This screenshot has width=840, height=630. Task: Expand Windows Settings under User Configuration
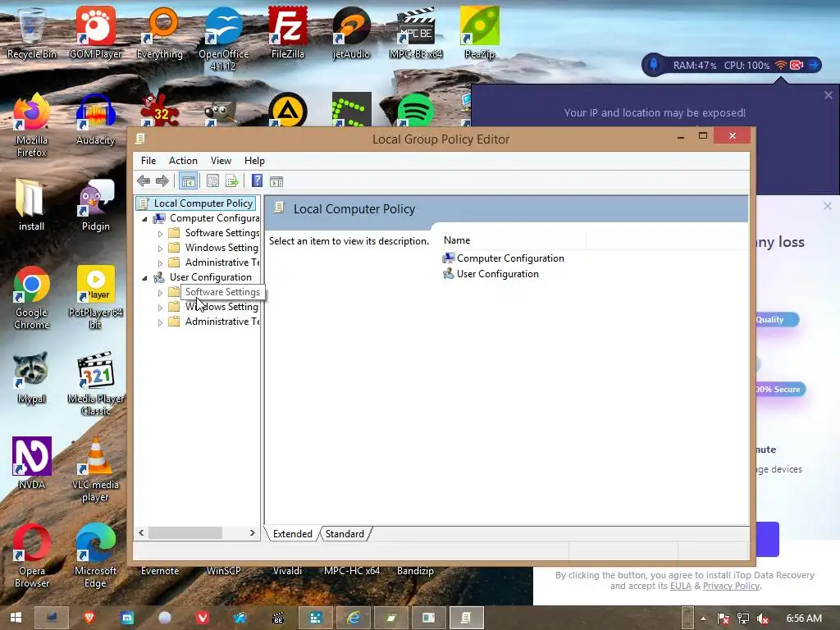[x=160, y=308]
